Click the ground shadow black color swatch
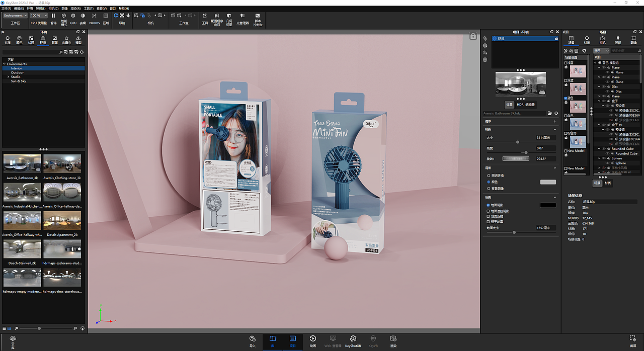The width and height of the screenshot is (644, 351). click(x=548, y=205)
